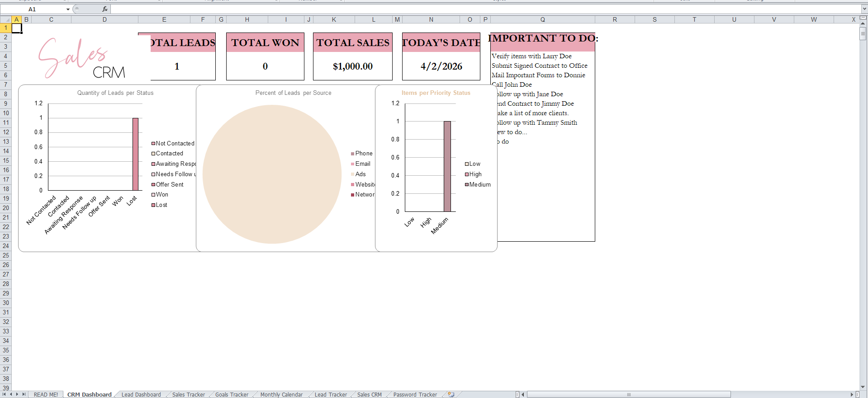
Task: Select column Q header
Action: point(542,19)
